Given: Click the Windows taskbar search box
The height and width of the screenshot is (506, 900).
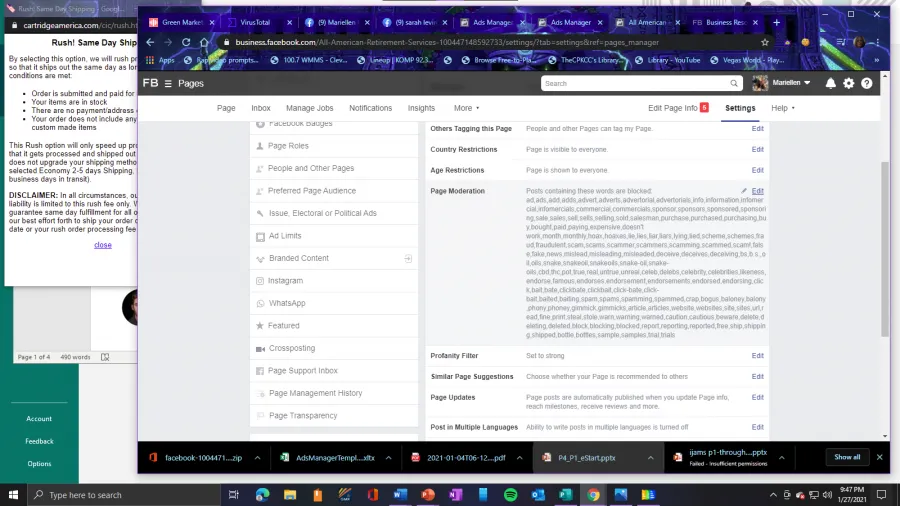Looking at the screenshot, I should tap(126, 495).
